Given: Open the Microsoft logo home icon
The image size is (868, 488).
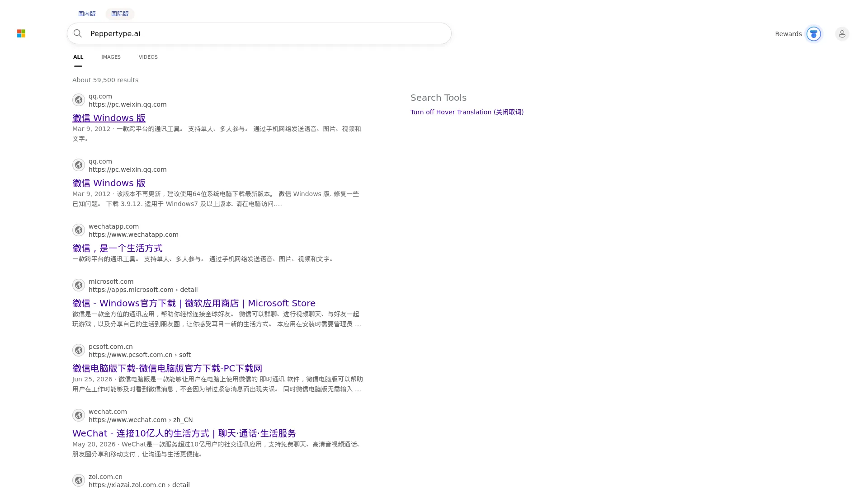Looking at the screenshot, I should click(21, 33).
